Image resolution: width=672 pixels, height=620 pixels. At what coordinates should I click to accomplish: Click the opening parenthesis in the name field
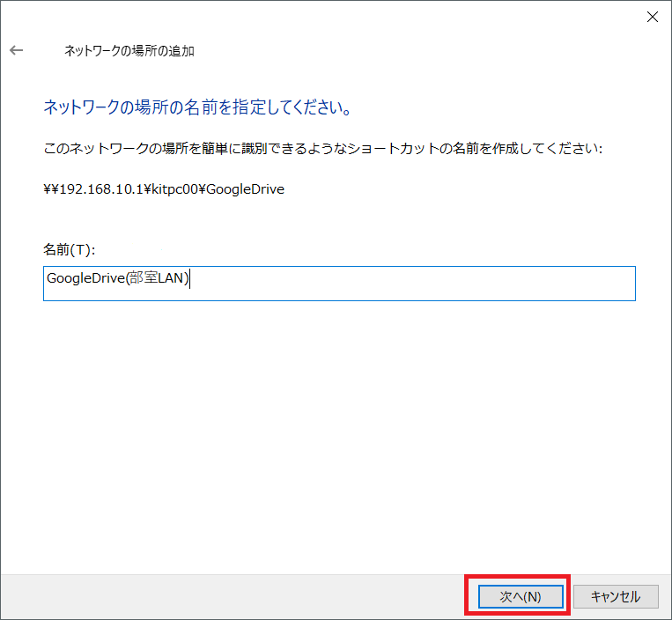(125, 278)
